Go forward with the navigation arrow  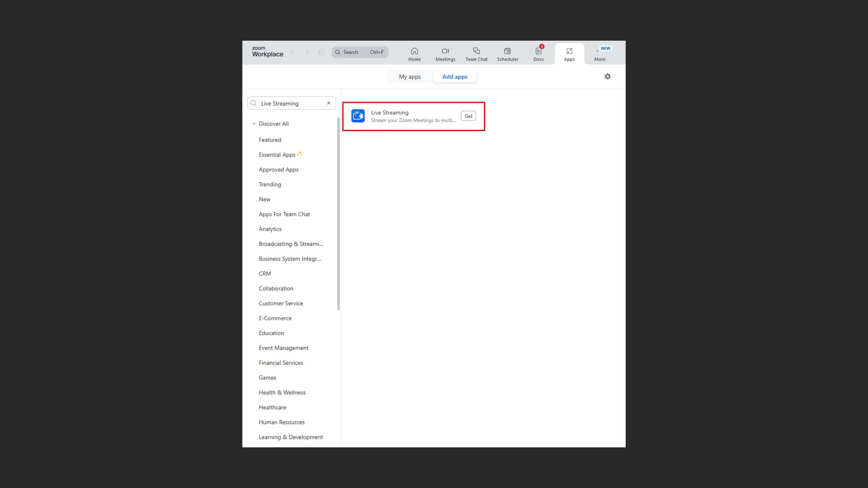(307, 52)
